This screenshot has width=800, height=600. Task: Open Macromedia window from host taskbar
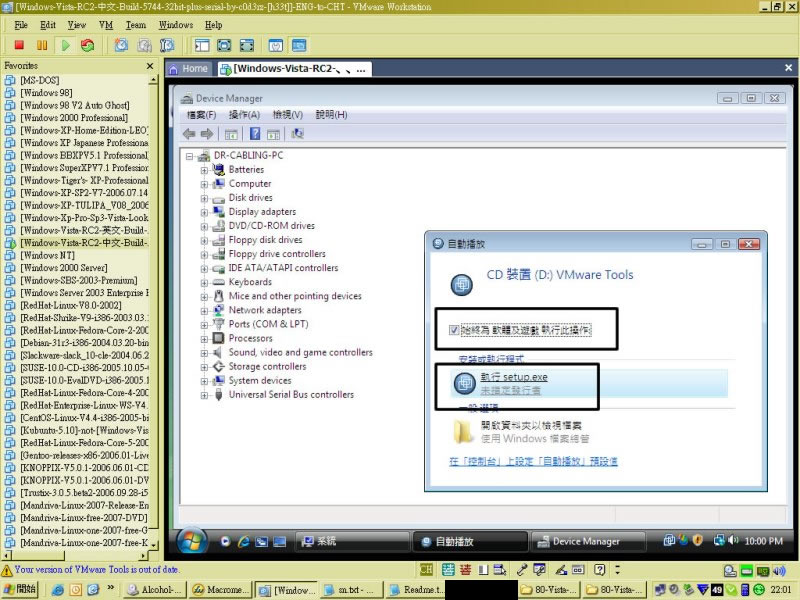point(220,590)
